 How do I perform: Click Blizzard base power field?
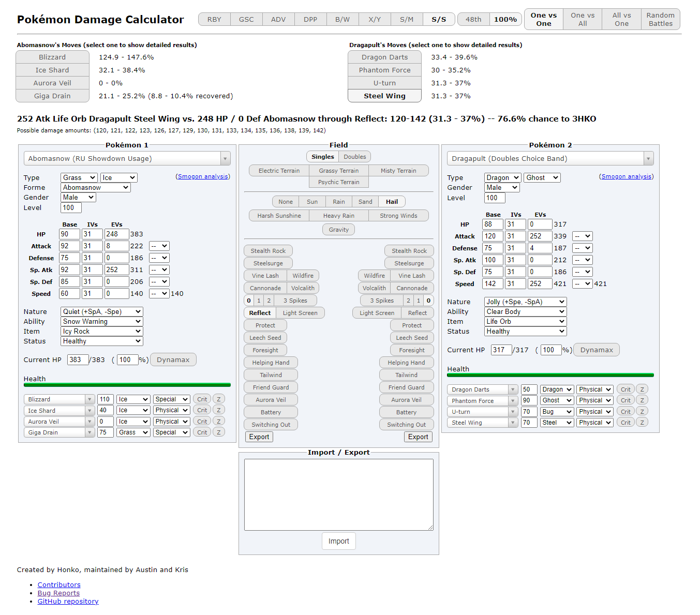pyautogui.click(x=106, y=399)
